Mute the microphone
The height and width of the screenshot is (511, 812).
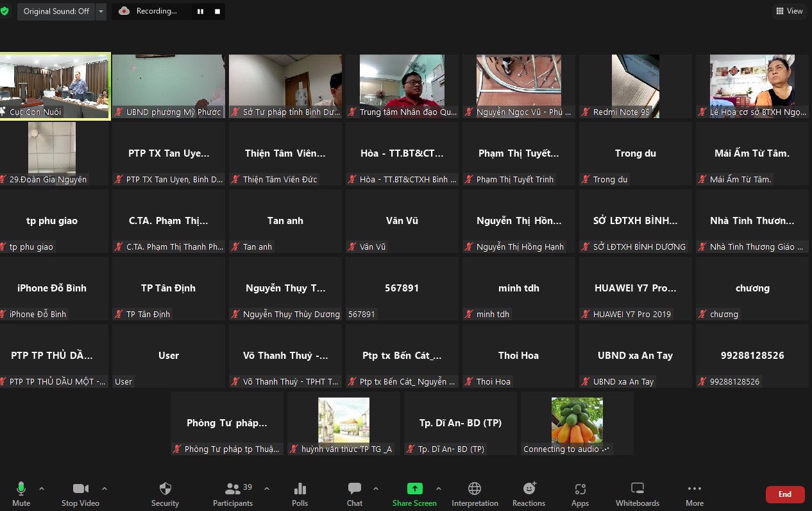point(21,489)
